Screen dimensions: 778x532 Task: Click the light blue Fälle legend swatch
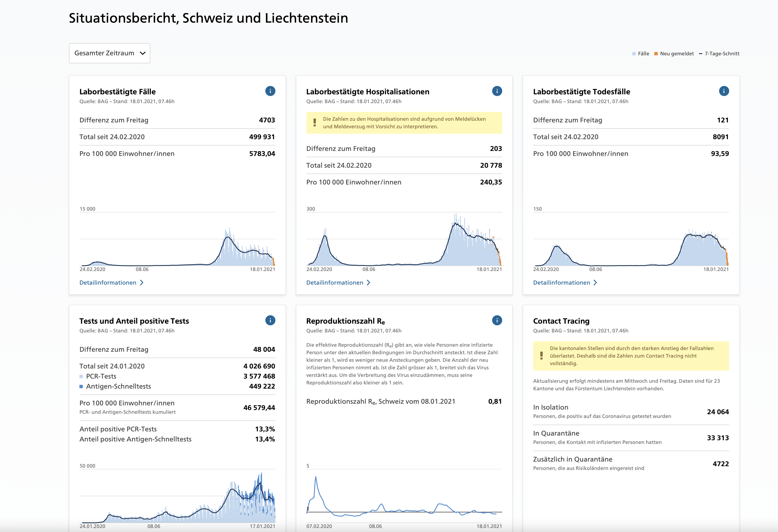634,54
